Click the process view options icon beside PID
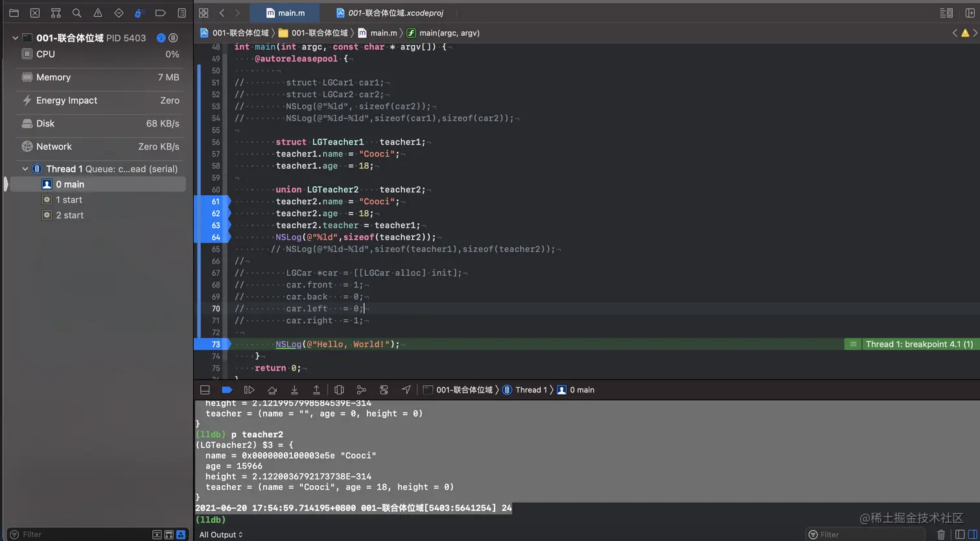This screenshot has height=541, width=980. point(161,38)
